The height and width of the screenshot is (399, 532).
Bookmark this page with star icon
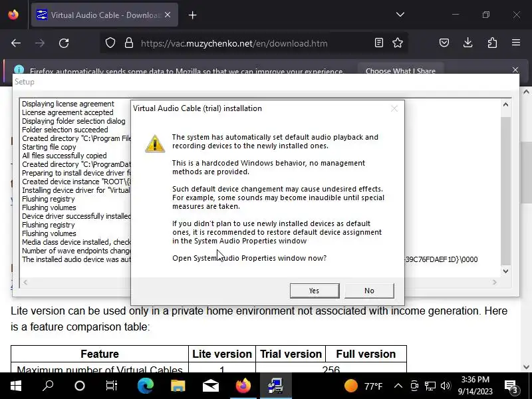coord(398,43)
